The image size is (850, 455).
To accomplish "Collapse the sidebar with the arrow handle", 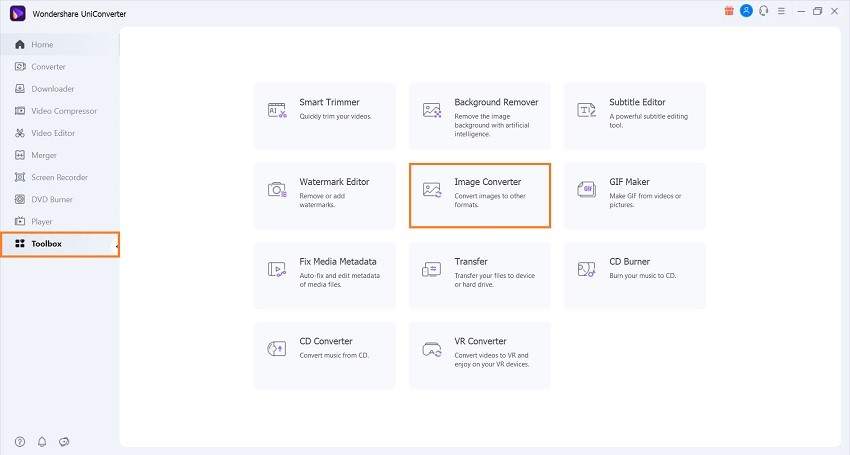I will (x=117, y=247).
